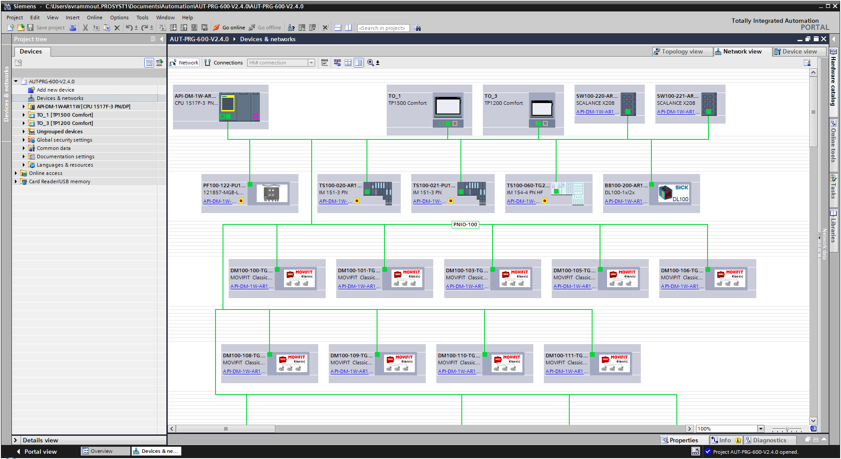
Task: Click the Redo arrow icon
Action: (144, 27)
